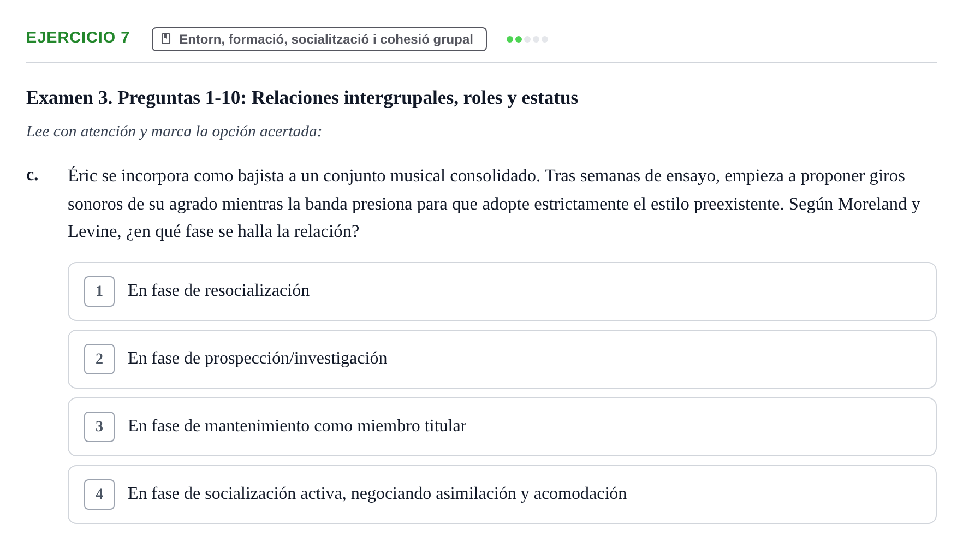The image size is (963, 560).
Task: Click the instruction 'Lee con atención y marca la opción acertada'
Action: 174,132
